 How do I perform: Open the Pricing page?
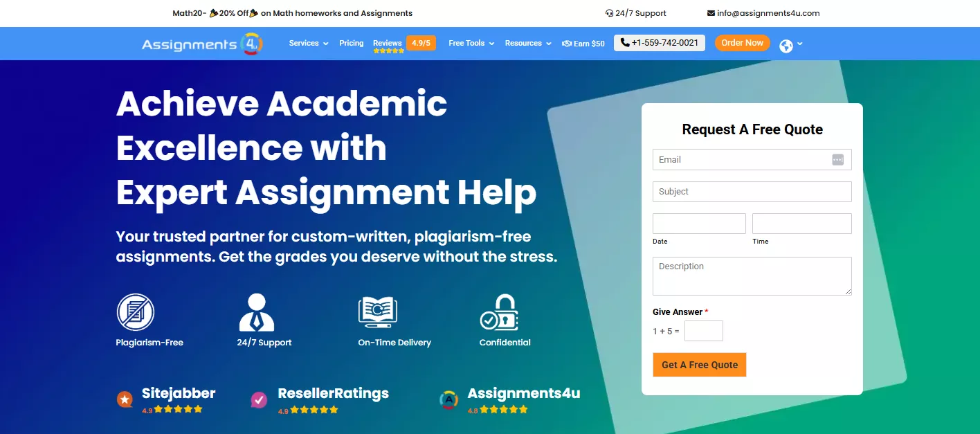(x=351, y=43)
